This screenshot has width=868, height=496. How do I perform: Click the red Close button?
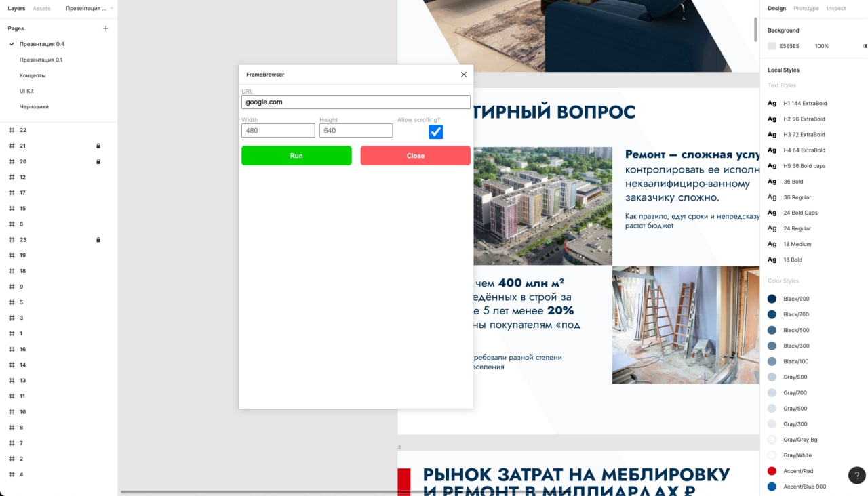(x=415, y=156)
